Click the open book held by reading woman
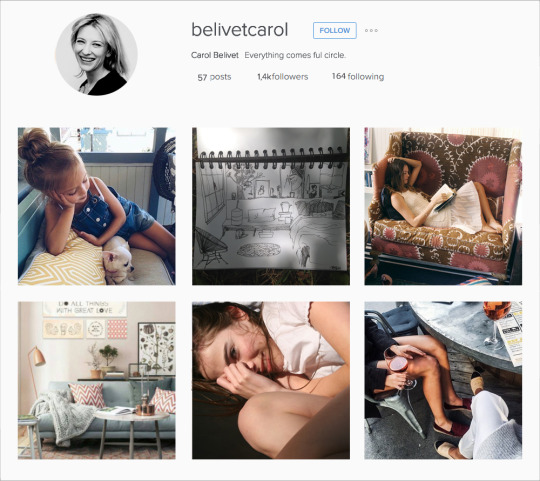 click(x=444, y=197)
